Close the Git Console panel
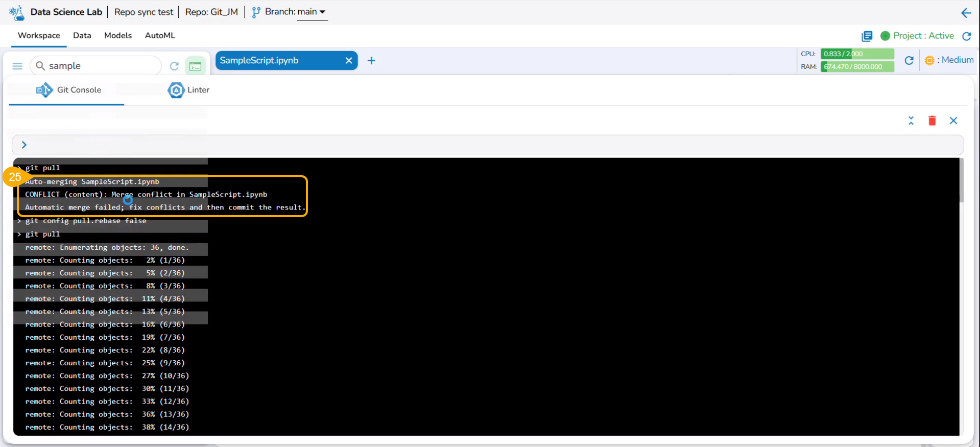The height and width of the screenshot is (447, 980). tap(953, 121)
